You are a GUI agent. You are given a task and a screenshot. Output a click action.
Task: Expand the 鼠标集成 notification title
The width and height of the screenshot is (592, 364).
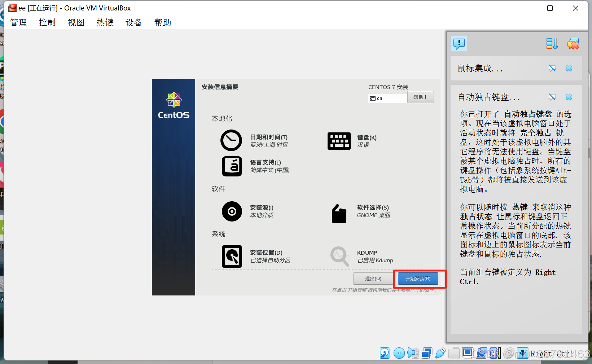[480, 68]
